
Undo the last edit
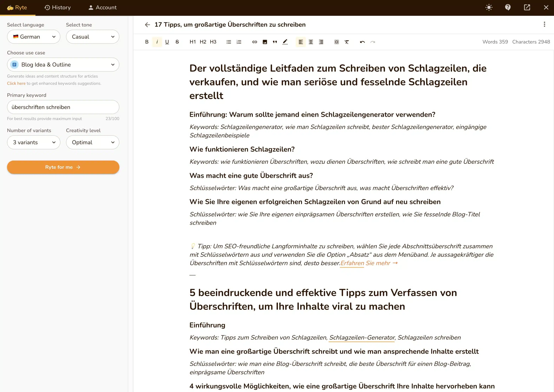[362, 42]
